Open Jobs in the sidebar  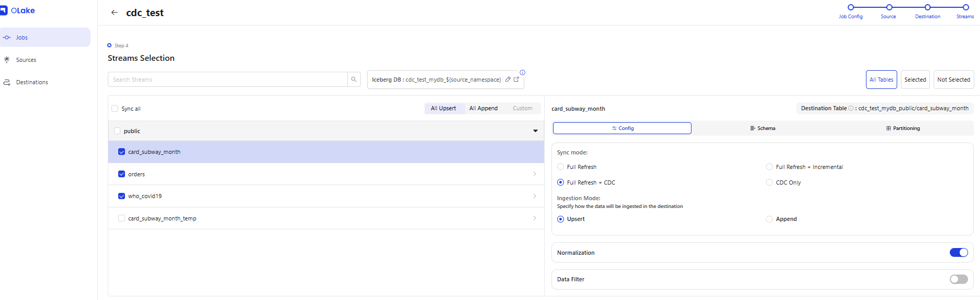(44, 37)
